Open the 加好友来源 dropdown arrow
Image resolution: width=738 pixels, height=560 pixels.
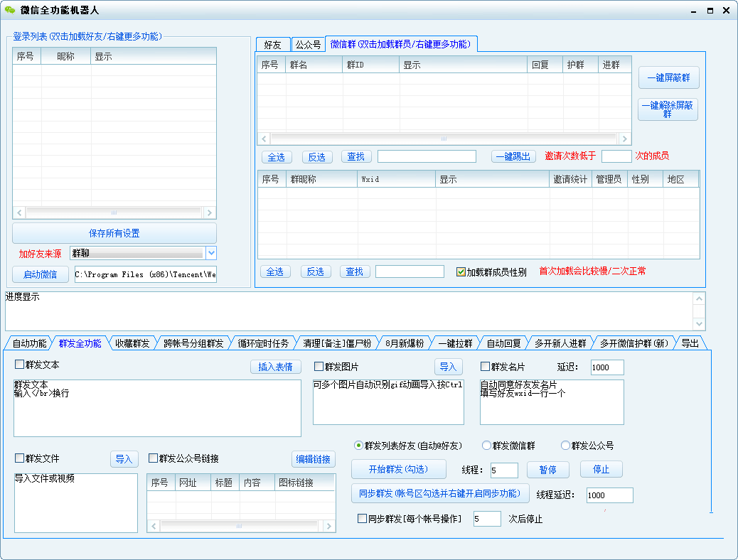(x=211, y=253)
